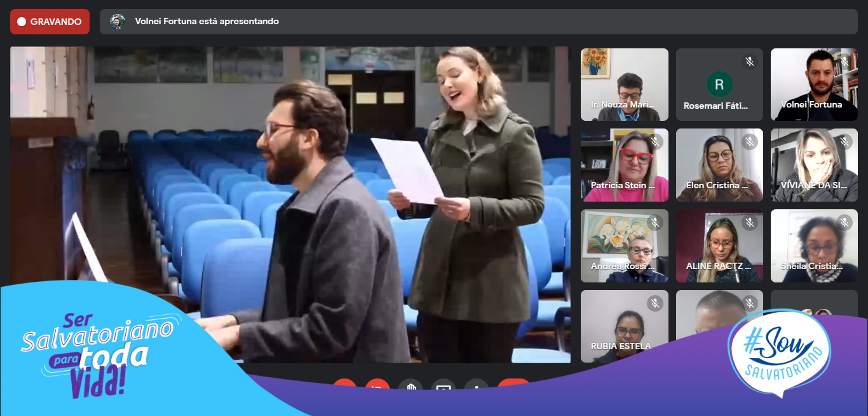Click the muted mic icon on VIVIANE DA SI's tile

(x=844, y=142)
